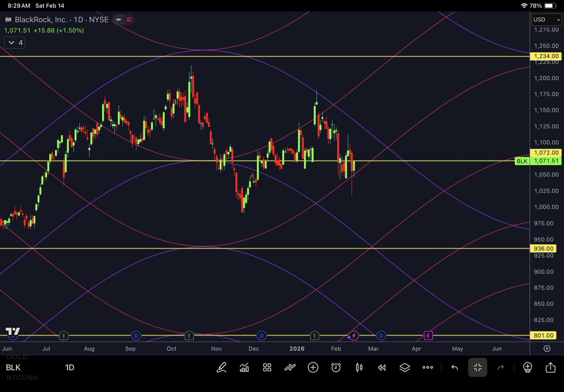564x392 pixels.
Task: Tap the +15.88 (+1.50%) change text
Action: pyautogui.click(x=59, y=31)
